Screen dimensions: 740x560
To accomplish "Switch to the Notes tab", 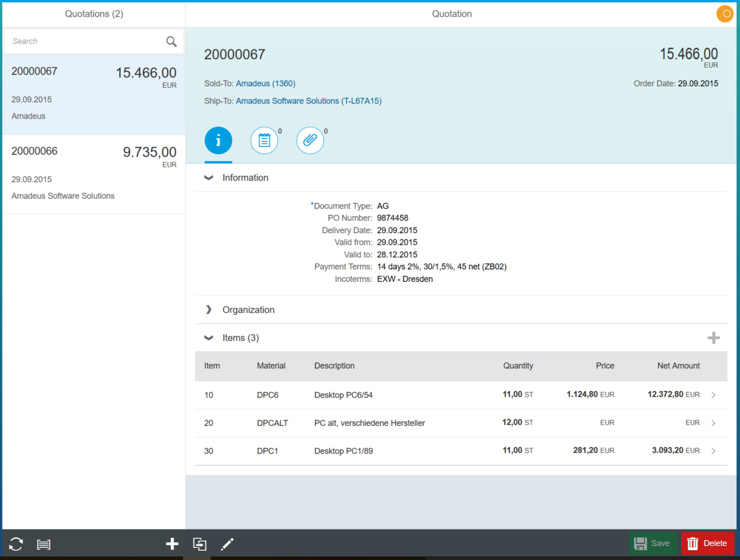I will (x=264, y=140).
